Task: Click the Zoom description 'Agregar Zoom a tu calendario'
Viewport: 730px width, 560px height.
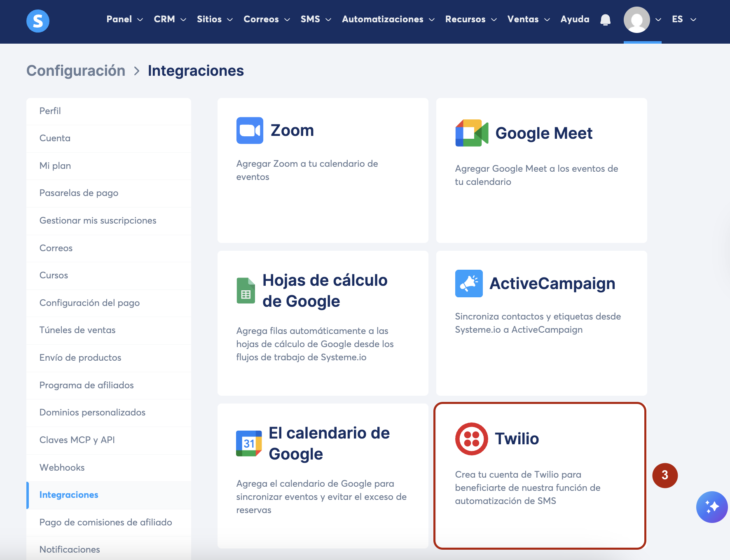Action: click(x=307, y=170)
